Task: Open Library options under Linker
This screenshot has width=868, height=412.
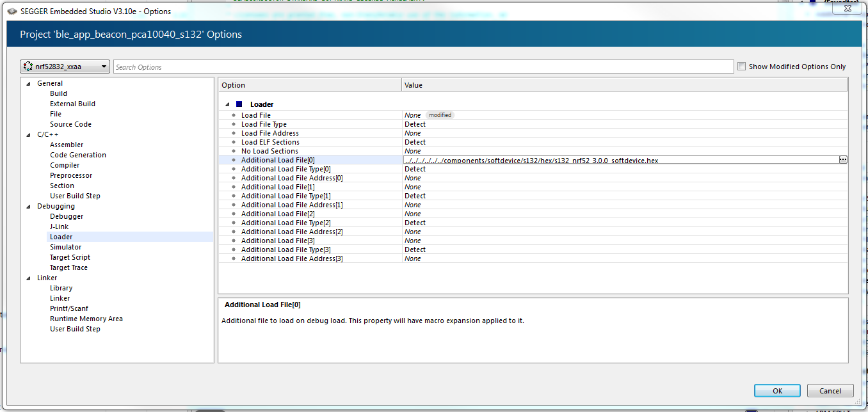Action: (61, 288)
